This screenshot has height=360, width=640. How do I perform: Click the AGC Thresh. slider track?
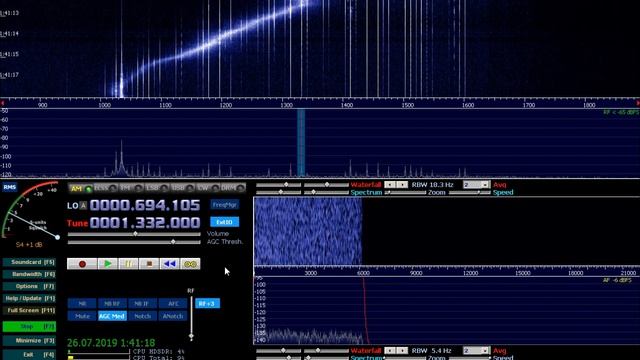[134, 242]
